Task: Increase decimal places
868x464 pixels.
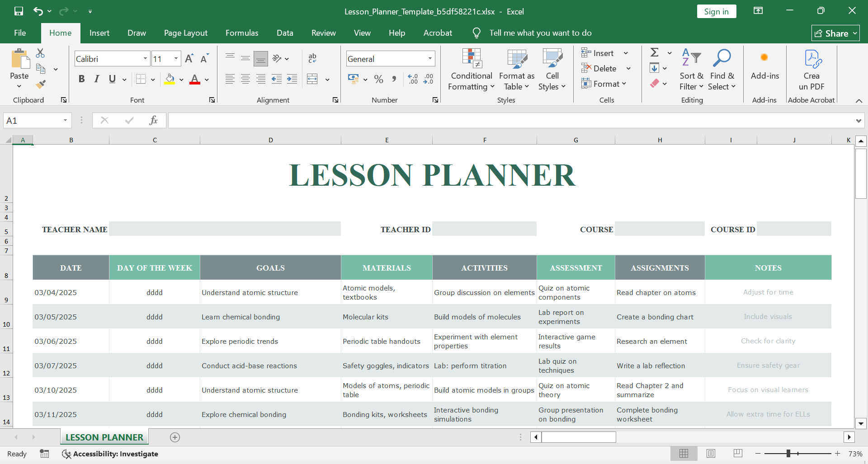Action: 413,79
